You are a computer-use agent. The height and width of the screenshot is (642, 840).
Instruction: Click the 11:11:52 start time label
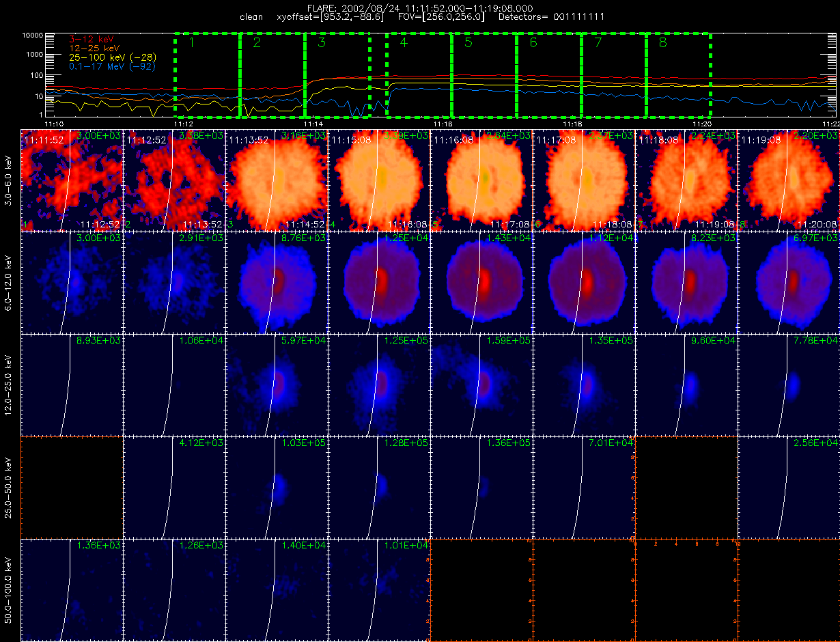pos(44,140)
